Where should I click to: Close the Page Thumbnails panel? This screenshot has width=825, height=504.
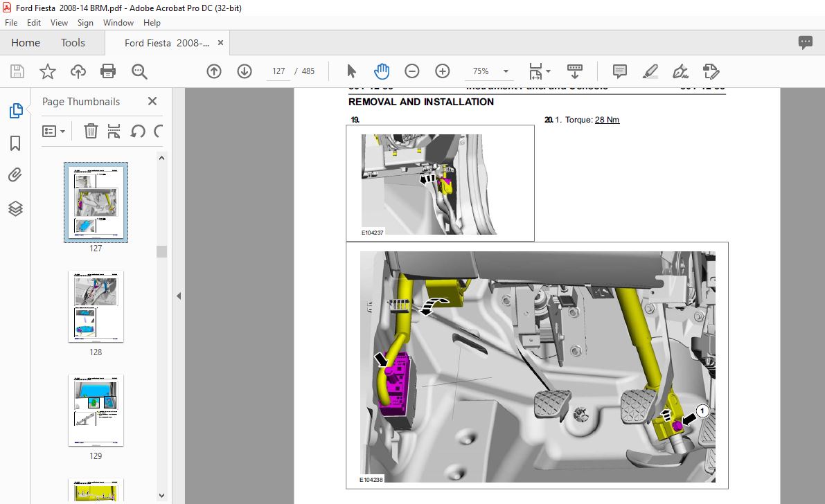152,101
